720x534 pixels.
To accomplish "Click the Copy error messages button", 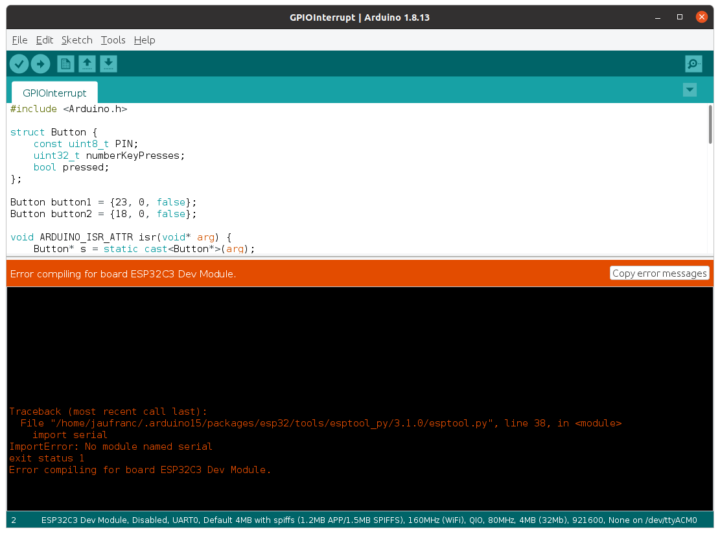I will coord(659,273).
